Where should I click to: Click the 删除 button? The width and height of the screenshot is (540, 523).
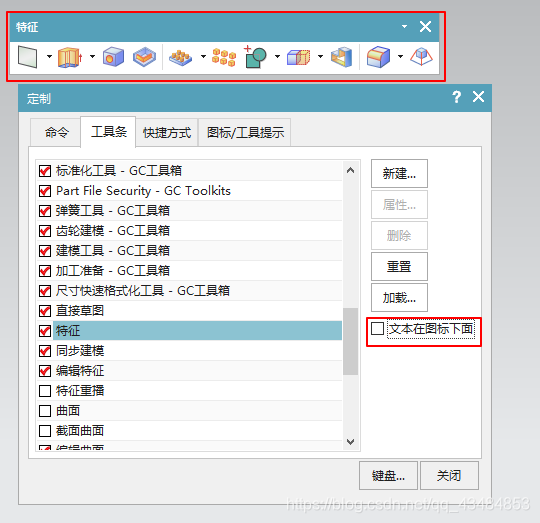pyautogui.click(x=399, y=236)
